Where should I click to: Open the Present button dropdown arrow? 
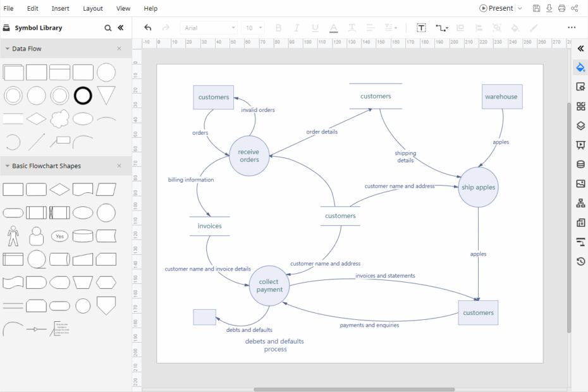[520, 8]
